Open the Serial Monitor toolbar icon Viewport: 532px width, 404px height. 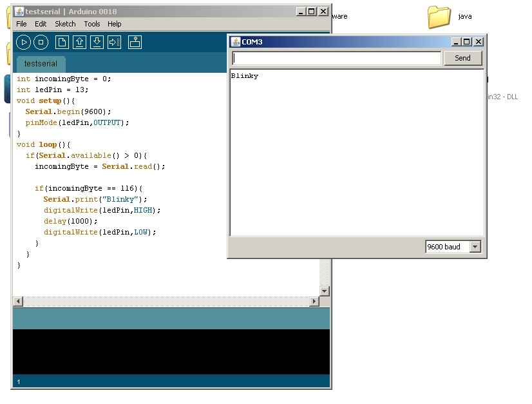tap(135, 43)
